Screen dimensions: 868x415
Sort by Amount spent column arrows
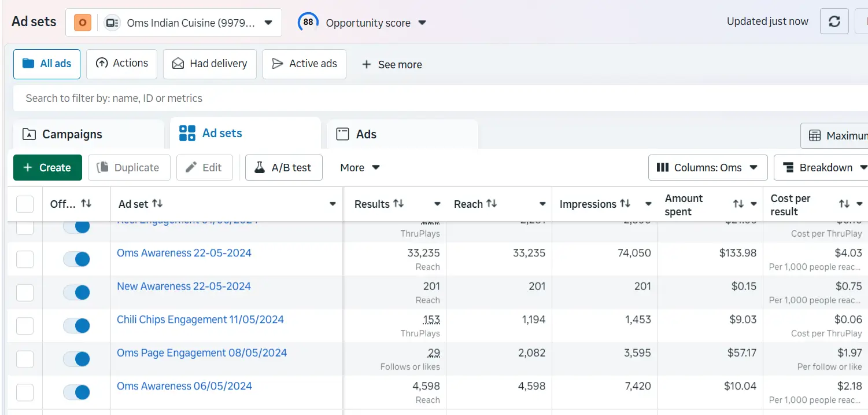click(x=738, y=204)
